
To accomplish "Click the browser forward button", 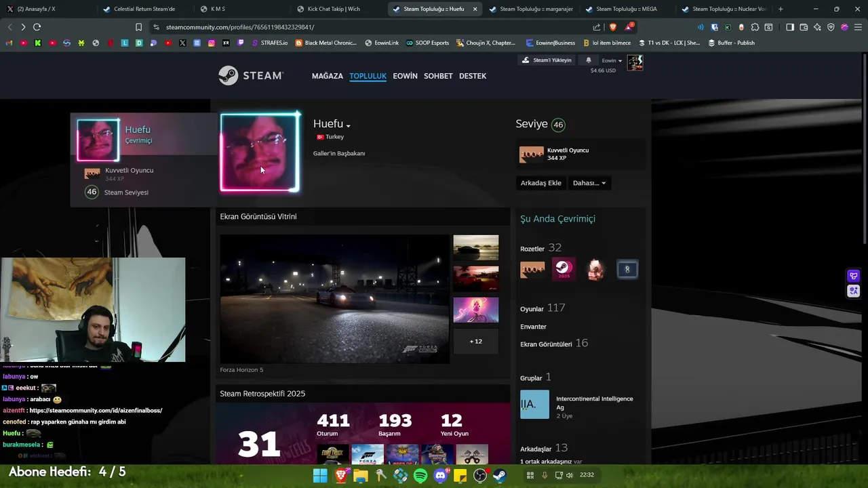I will pos(23,27).
